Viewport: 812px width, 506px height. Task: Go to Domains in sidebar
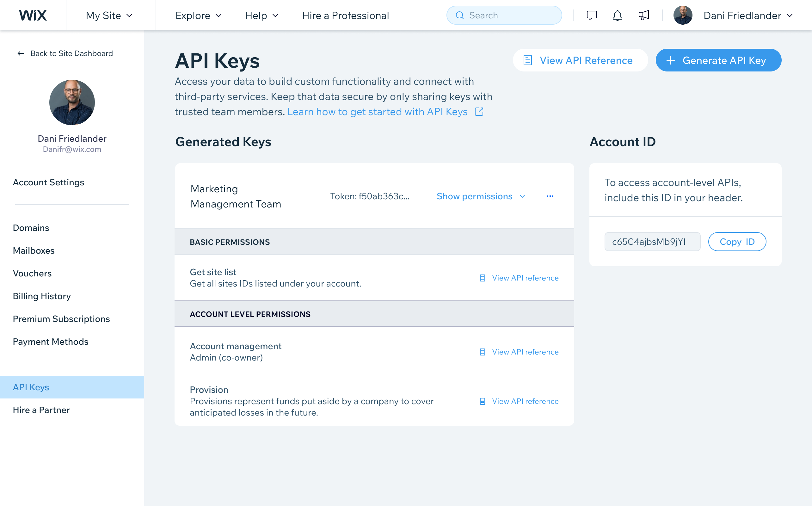[31, 228]
